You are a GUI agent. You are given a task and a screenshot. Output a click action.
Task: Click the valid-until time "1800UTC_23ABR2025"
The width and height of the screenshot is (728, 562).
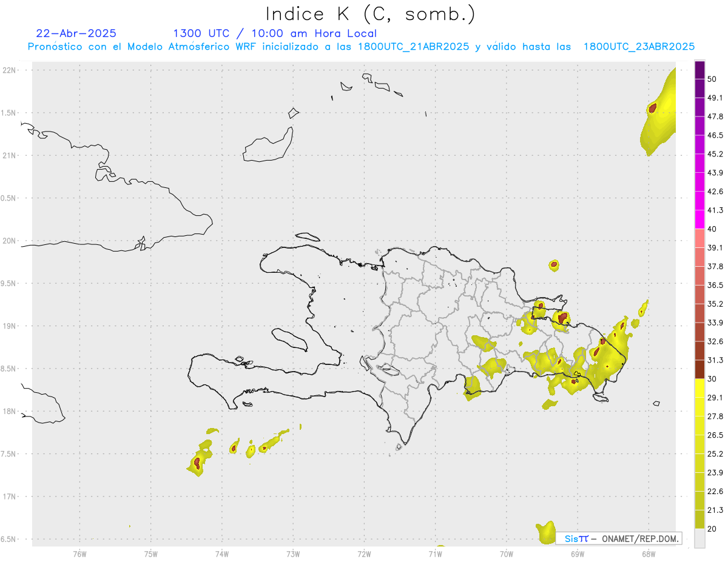(x=639, y=46)
